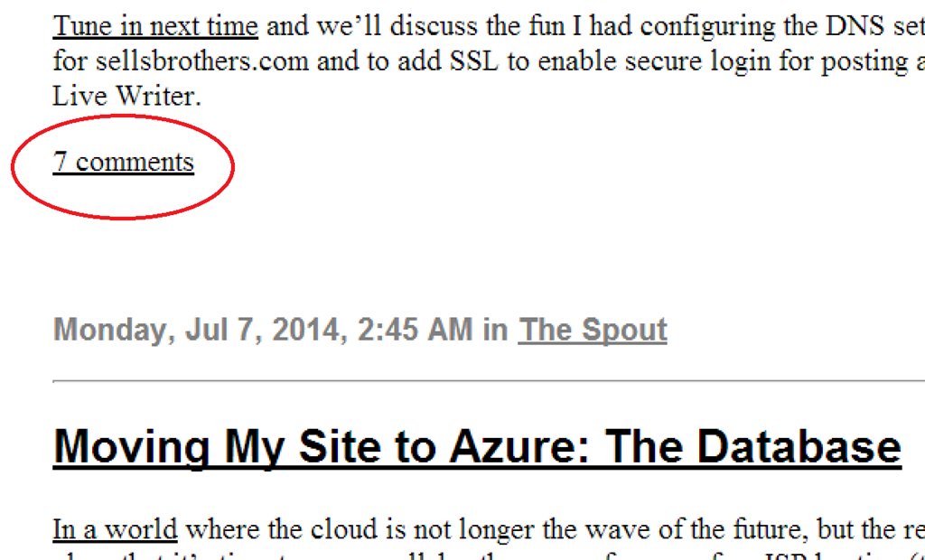Go to "The Spout" category link
Screen dimensions: 925x560
click(593, 330)
